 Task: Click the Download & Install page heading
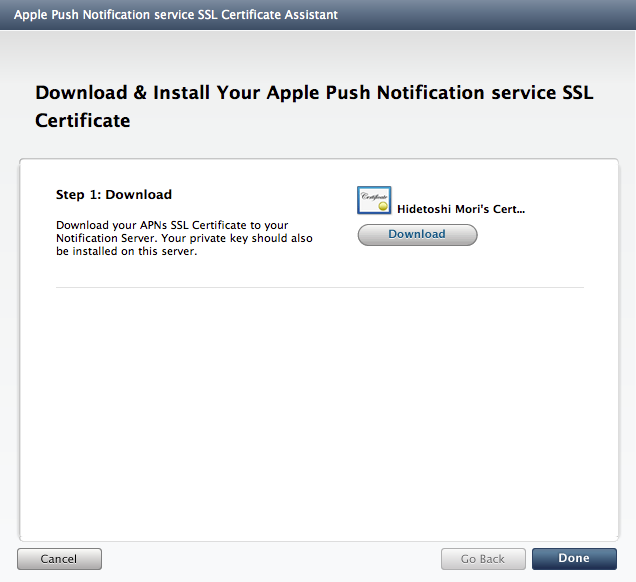tap(314, 106)
